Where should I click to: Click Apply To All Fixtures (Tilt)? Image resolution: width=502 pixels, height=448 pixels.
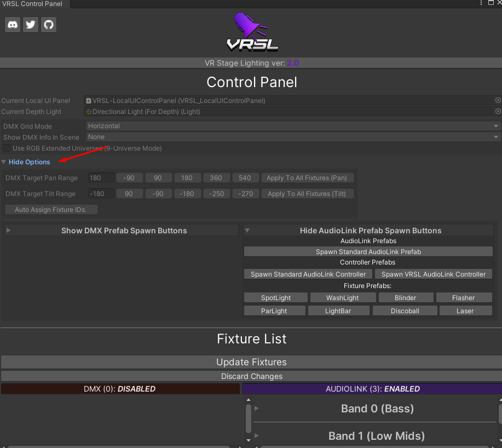point(307,194)
